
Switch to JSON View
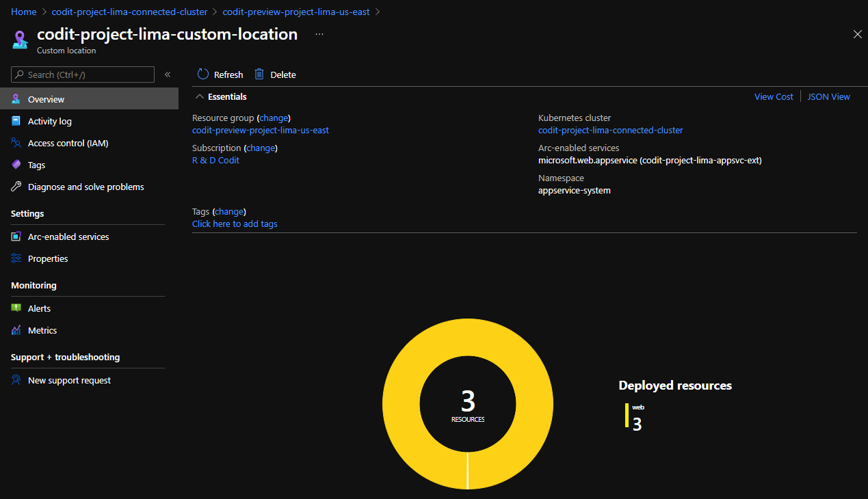828,96
